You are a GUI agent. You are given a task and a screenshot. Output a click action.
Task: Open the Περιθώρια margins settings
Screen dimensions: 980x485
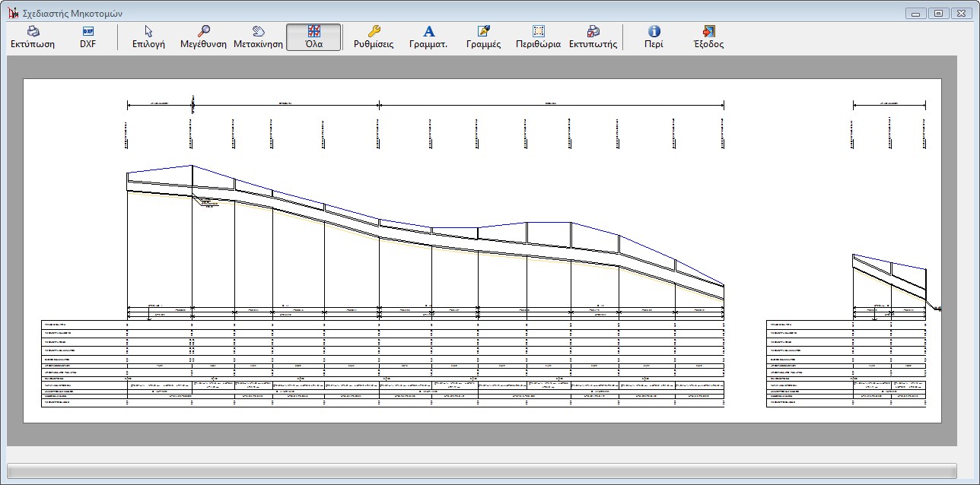538,36
